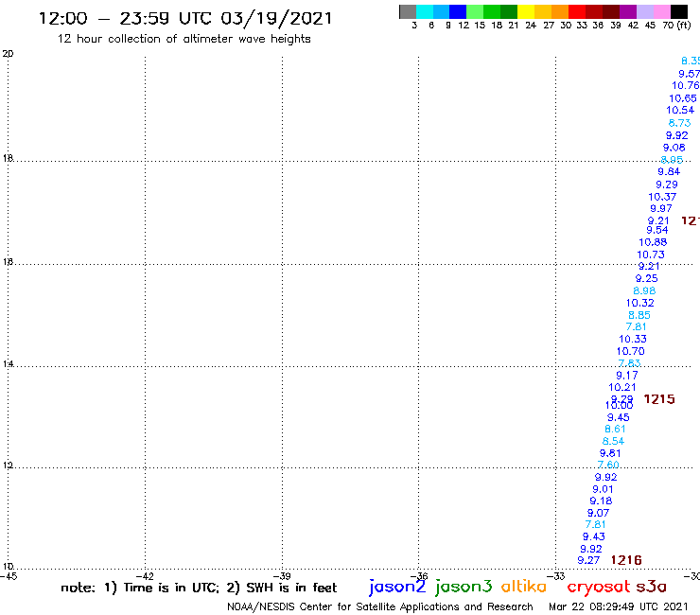The height and width of the screenshot is (615, 700).
Task: Click the -42 longitude axis label
Action: pos(145,576)
